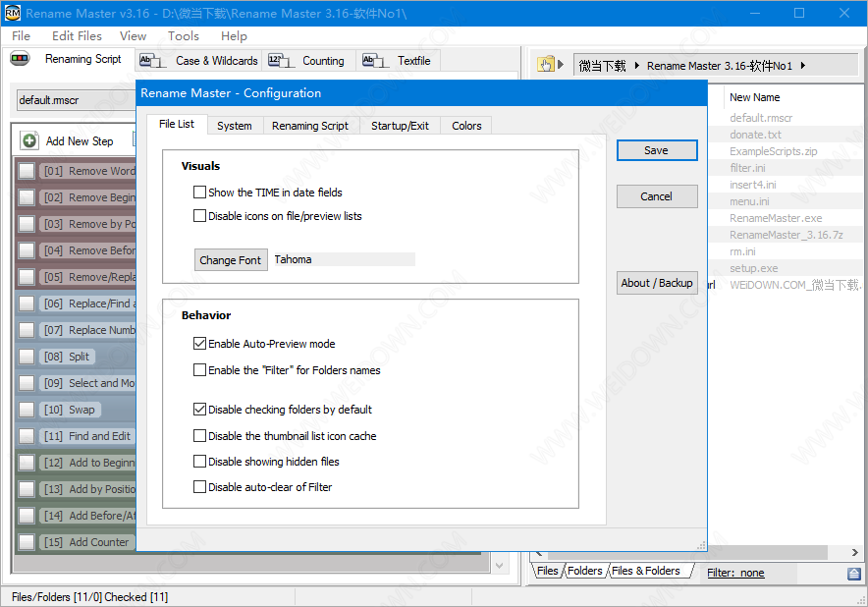Open the Help menu
The height and width of the screenshot is (607, 868).
234,36
